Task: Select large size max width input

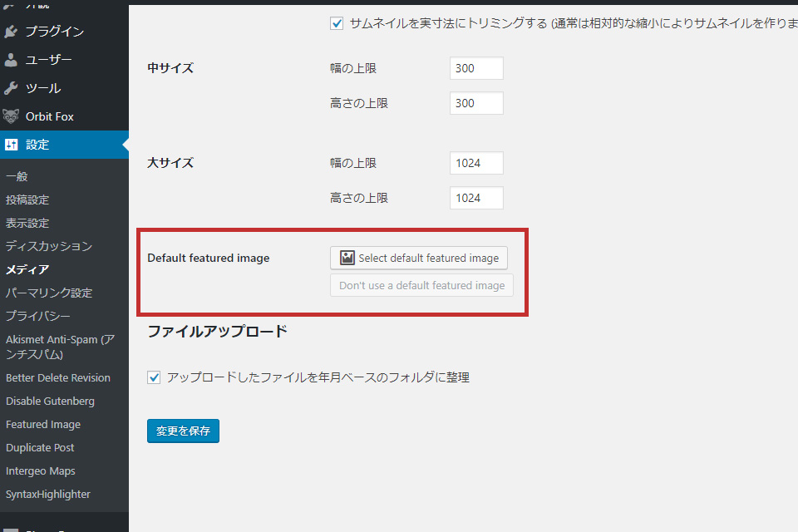Action: pyautogui.click(x=476, y=163)
